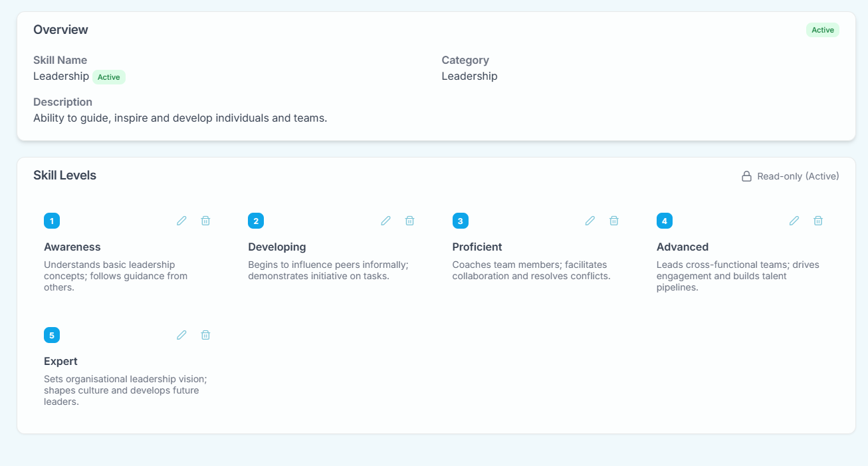868x466 pixels.
Task: Click the Active status badge in Overview header
Action: (822, 29)
